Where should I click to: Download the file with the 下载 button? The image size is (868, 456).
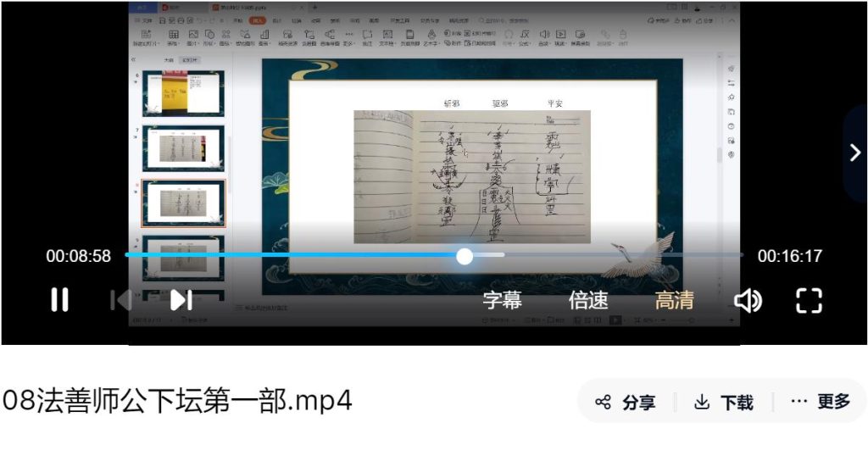pos(724,402)
